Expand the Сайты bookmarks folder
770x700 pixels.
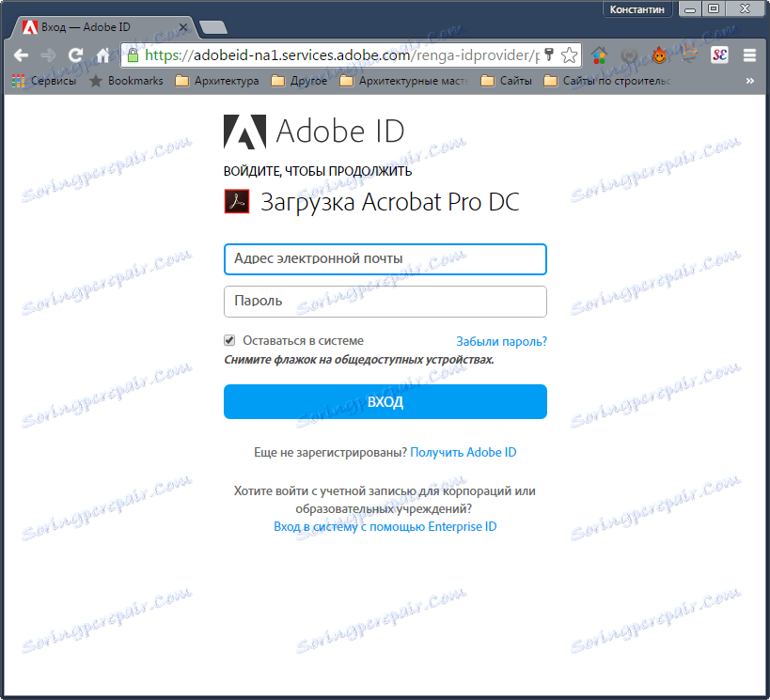pyautogui.click(x=507, y=81)
